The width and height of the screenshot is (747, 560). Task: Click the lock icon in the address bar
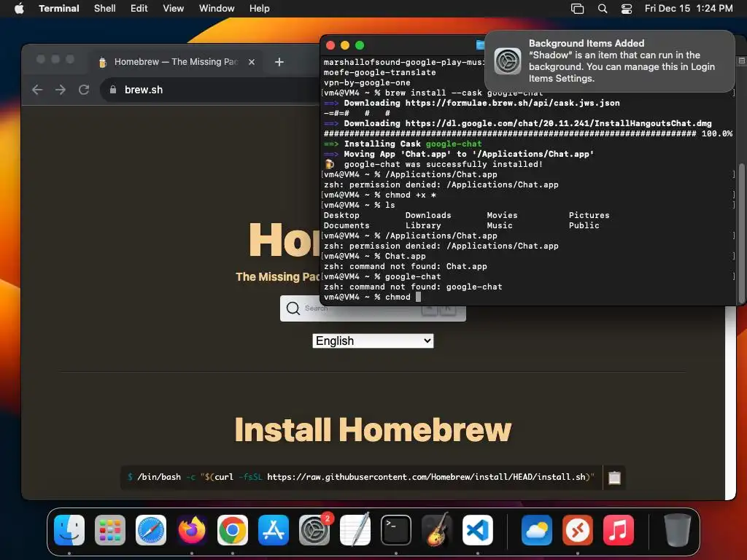tap(113, 90)
